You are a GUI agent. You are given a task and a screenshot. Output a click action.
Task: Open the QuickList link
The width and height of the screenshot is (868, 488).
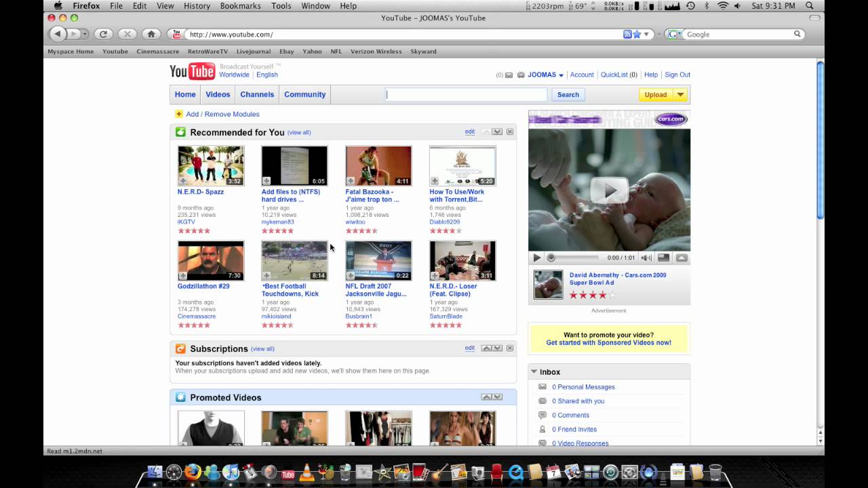point(614,75)
